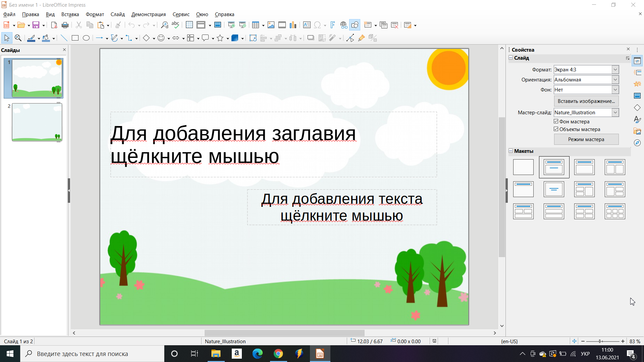Open the 'Ориентация' dropdown
Screen dimensions: 644x362
[615, 80]
